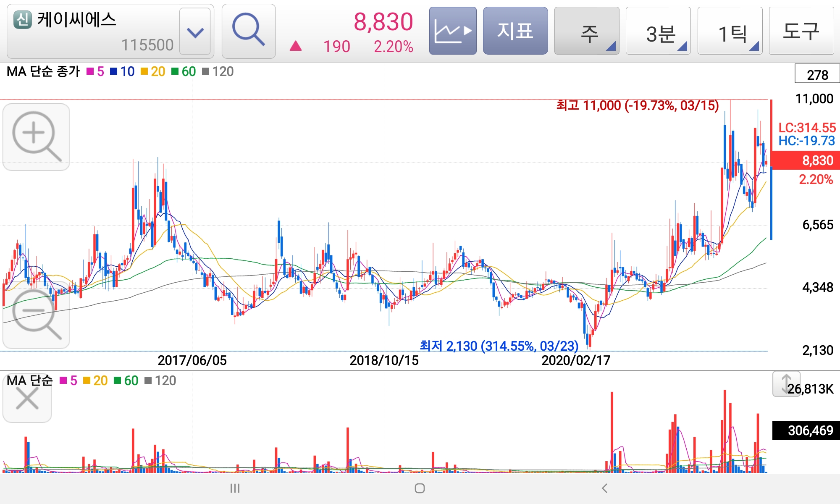Open Android recent apps button
Screen dimensions: 840x504
[x=235, y=488]
